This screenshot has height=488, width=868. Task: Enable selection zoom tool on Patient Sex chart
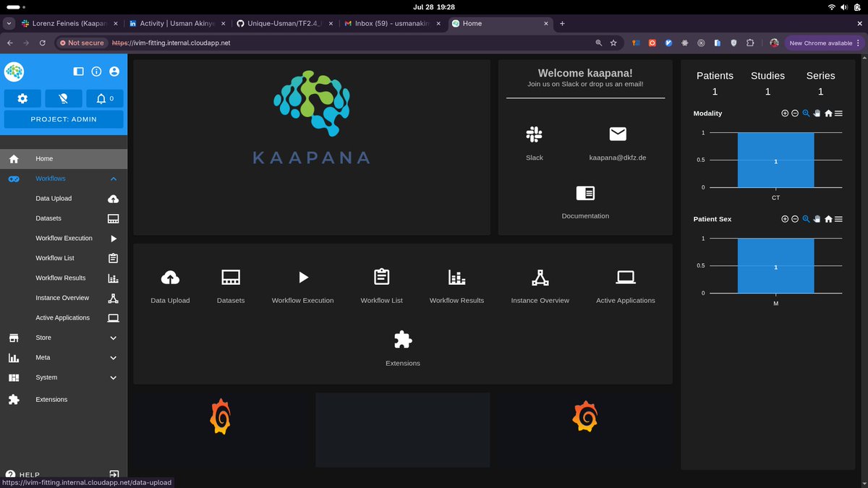[x=807, y=219]
